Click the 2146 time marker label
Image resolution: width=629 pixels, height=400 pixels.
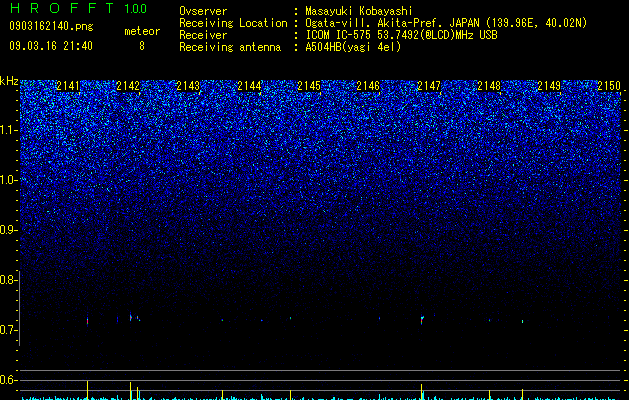[368, 86]
